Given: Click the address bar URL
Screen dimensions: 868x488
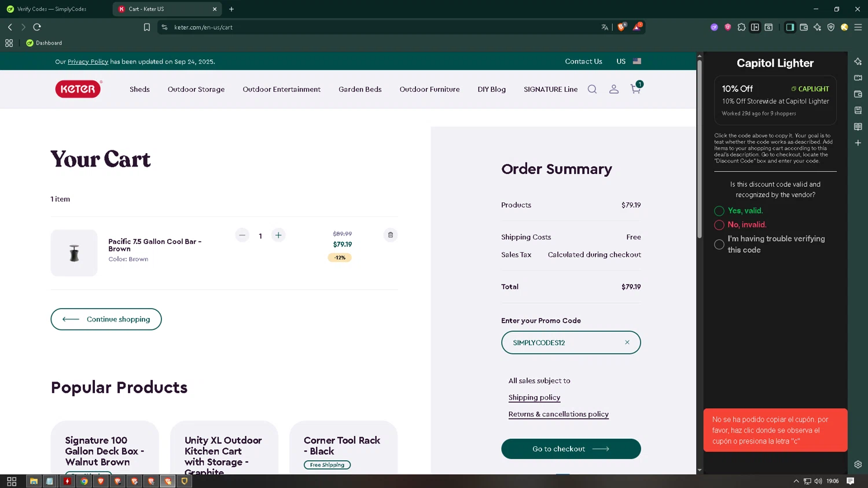Looking at the screenshot, I should point(203,27).
